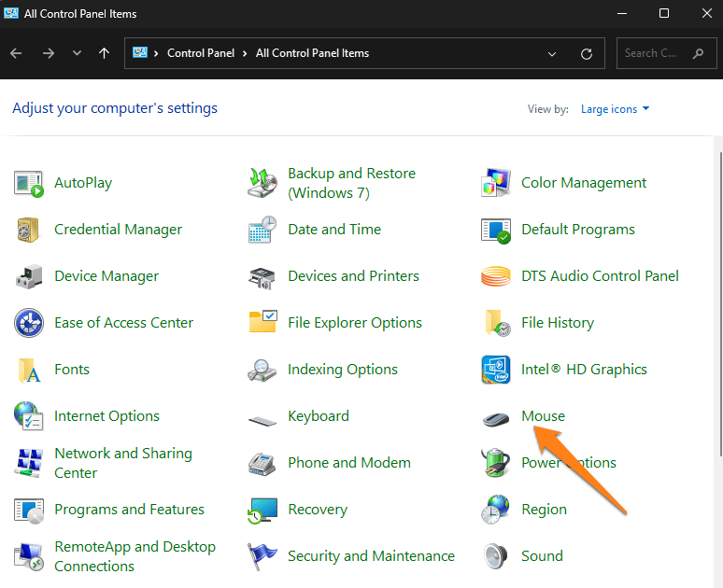This screenshot has height=588, width=723.
Task: Refresh the Control Panel view
Action: coord(587,54)
